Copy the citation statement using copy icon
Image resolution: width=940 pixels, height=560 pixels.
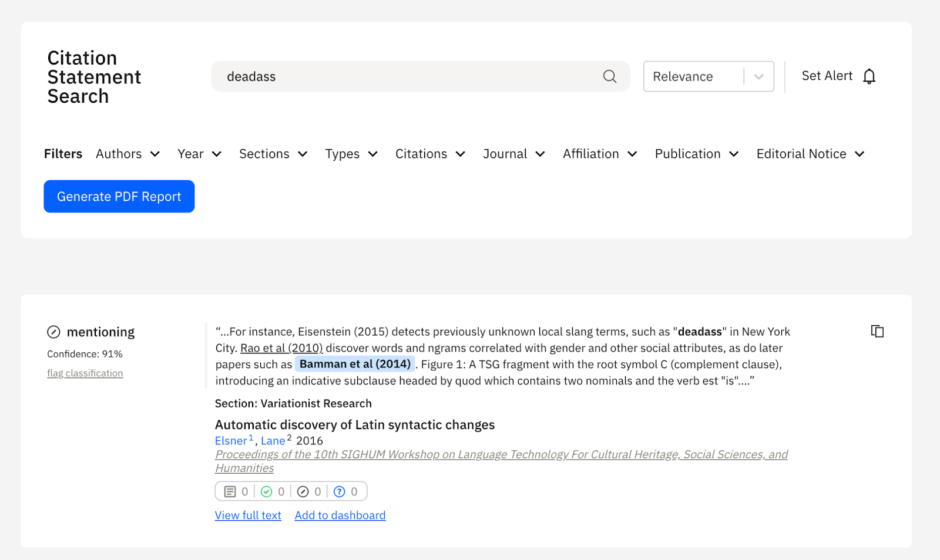[877, 332]
